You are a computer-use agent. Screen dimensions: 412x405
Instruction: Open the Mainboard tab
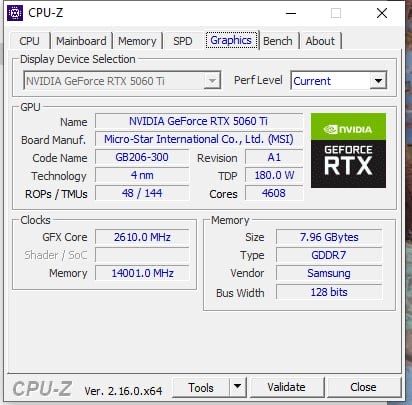click(x=81, y=41)
